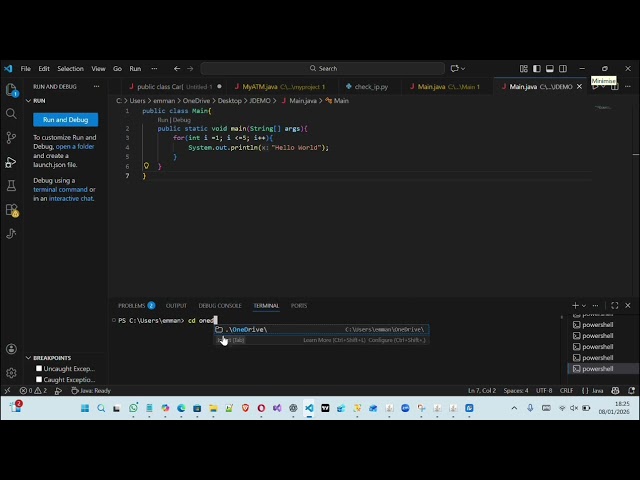This screenshot has width=640, height=480.
Task: Click the open a folder link
Action: pos(75,147)
